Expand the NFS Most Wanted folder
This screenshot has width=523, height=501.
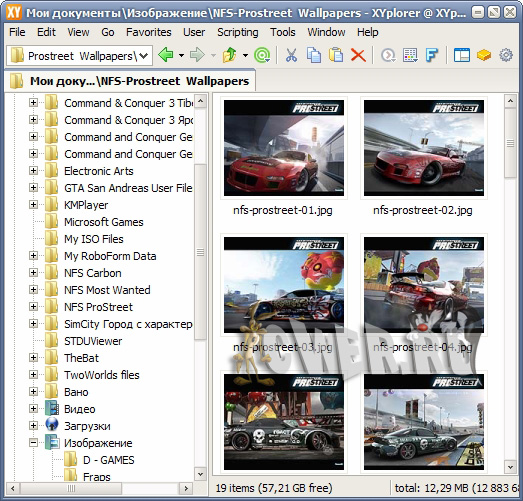click(33, 289)
